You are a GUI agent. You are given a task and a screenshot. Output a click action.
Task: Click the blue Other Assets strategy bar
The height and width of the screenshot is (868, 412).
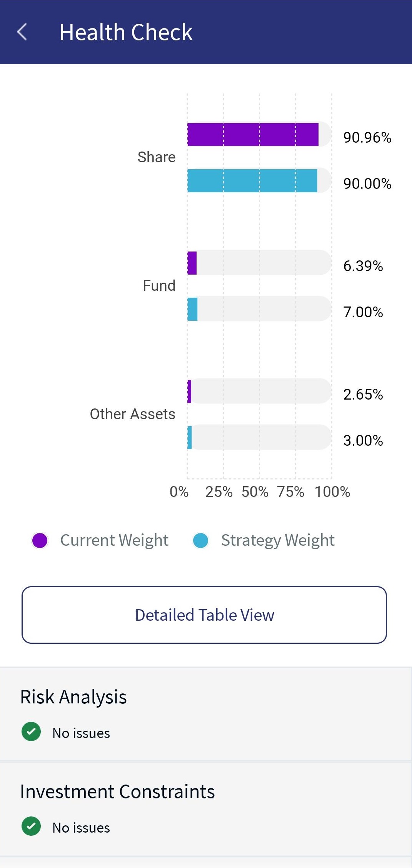coord(189,438)
